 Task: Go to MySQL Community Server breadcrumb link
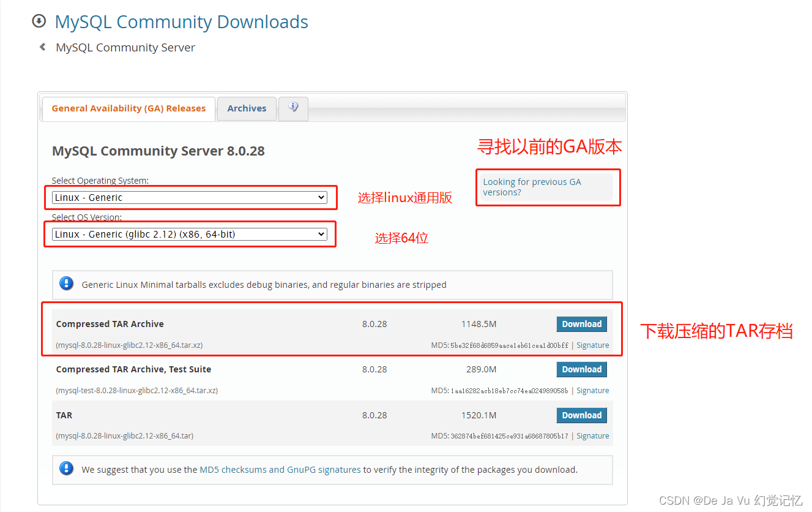(125, 47)
